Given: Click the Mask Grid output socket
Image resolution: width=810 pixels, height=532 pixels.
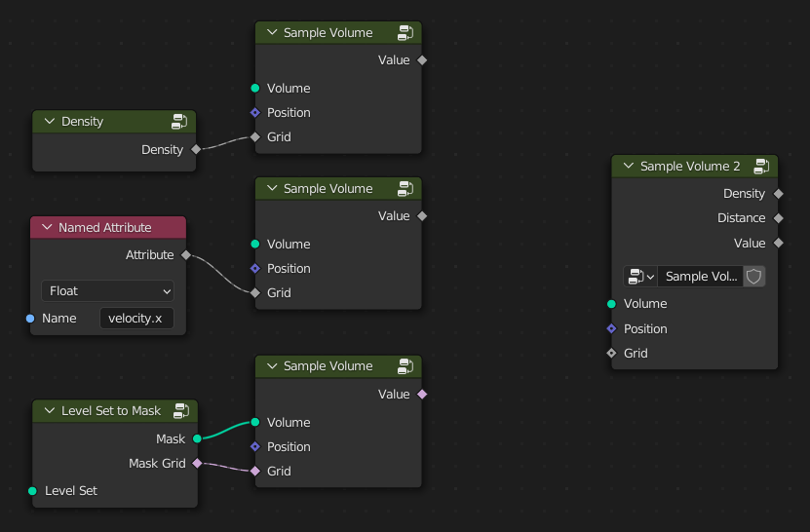Looking at the screenshot, I should (x=197, y=464).
